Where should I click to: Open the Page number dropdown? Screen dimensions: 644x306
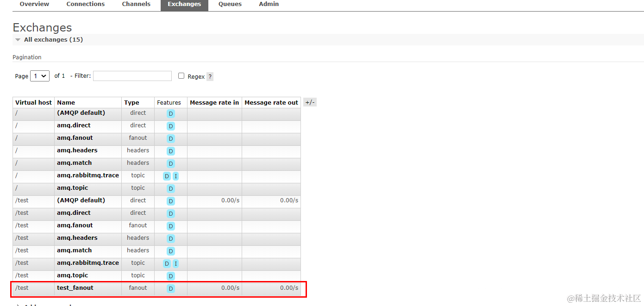(x=40, y=76)
